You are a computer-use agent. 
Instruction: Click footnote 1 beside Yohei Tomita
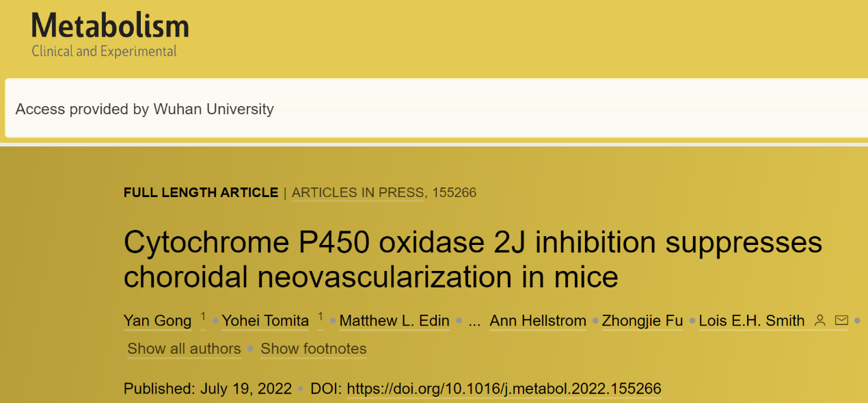pyautogui.click(x=321, y=317)
